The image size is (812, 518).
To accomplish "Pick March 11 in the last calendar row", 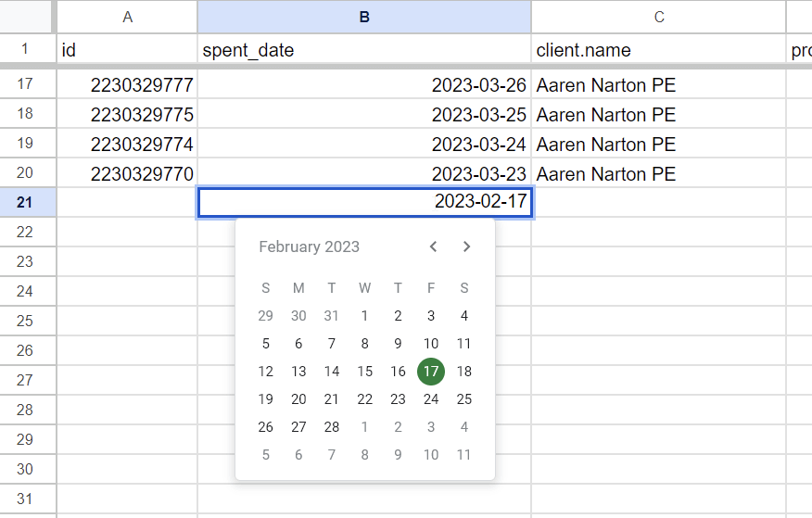I will tap(464, 455).
